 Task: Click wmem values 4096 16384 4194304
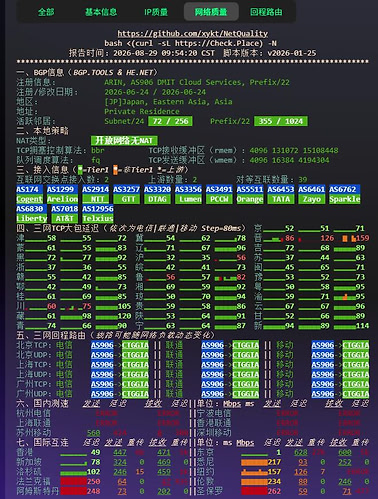point(289,160)
